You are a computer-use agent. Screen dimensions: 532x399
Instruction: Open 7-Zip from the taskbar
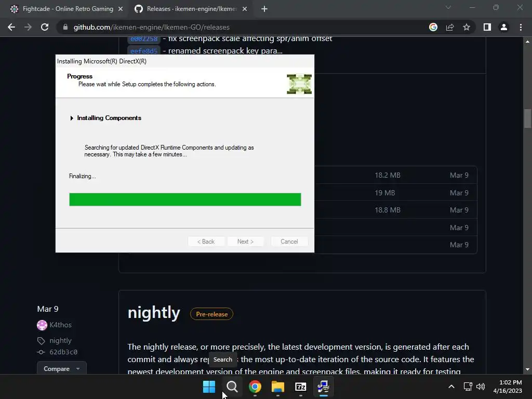point(301,387)
